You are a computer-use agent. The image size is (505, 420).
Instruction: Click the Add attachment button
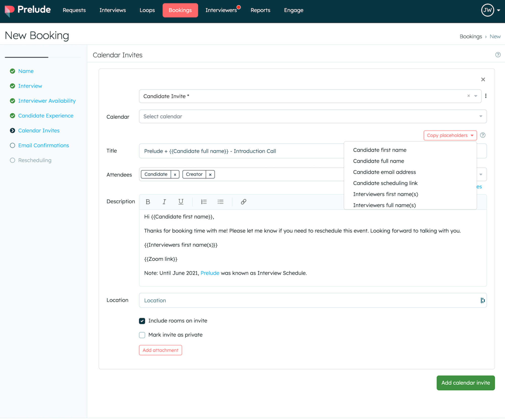(160, 350)
